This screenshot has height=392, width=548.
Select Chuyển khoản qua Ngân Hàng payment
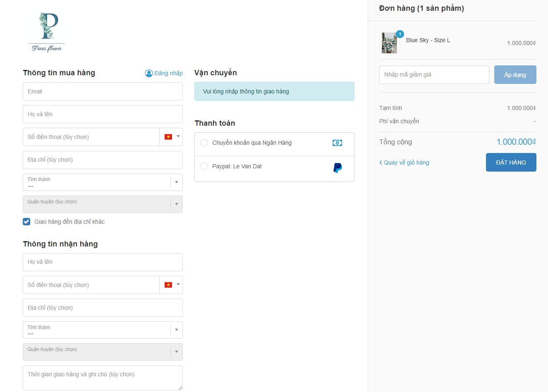point(204,143)
